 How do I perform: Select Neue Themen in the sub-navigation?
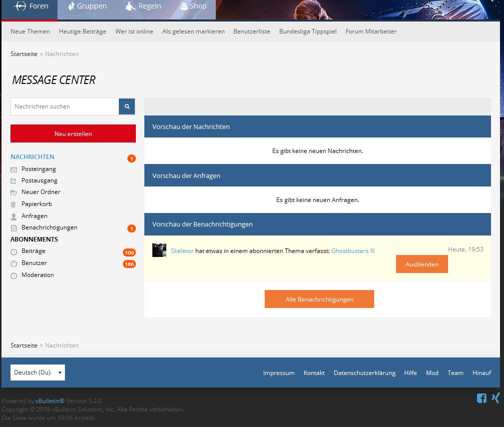pyautogui.click(x=30, y=31)
